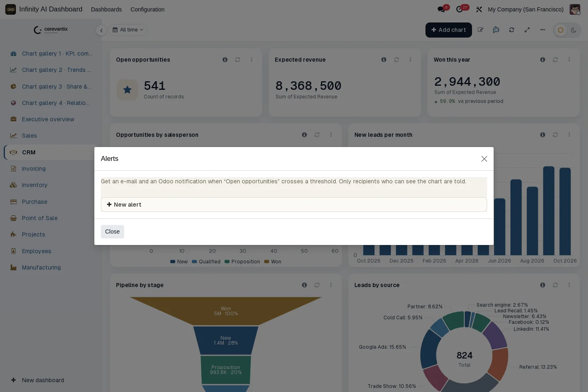Refresh the Leads by source chart

[x=555, y=285]
